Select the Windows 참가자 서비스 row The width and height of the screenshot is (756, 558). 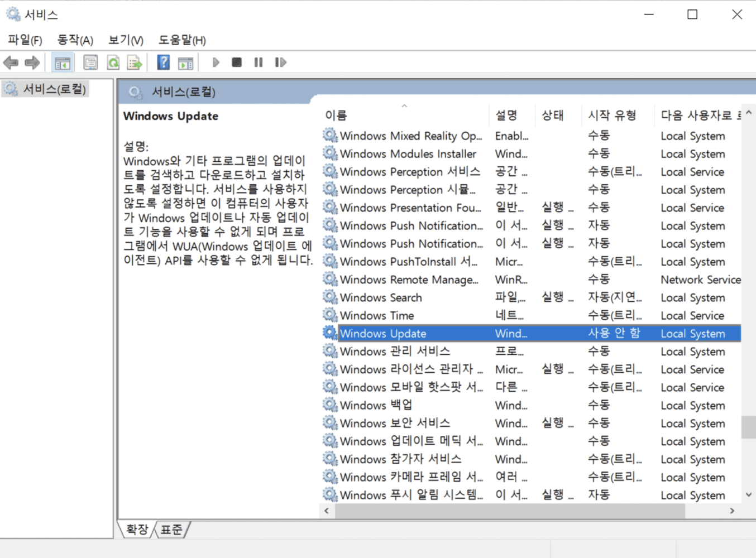pos(531,459)
